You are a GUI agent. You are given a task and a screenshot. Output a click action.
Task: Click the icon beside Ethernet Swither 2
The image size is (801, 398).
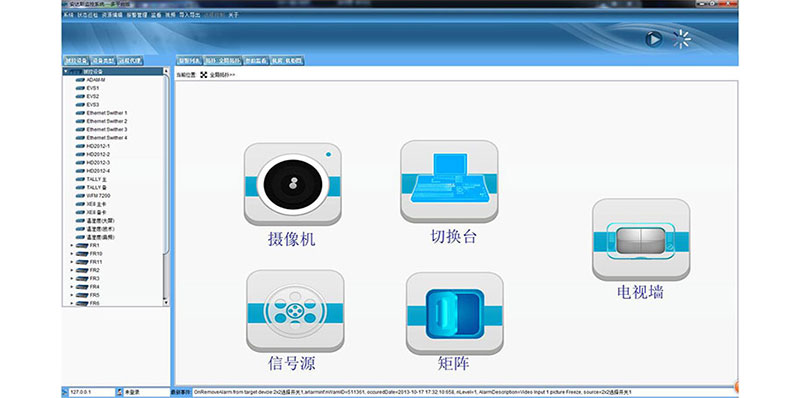coord(80,121)
